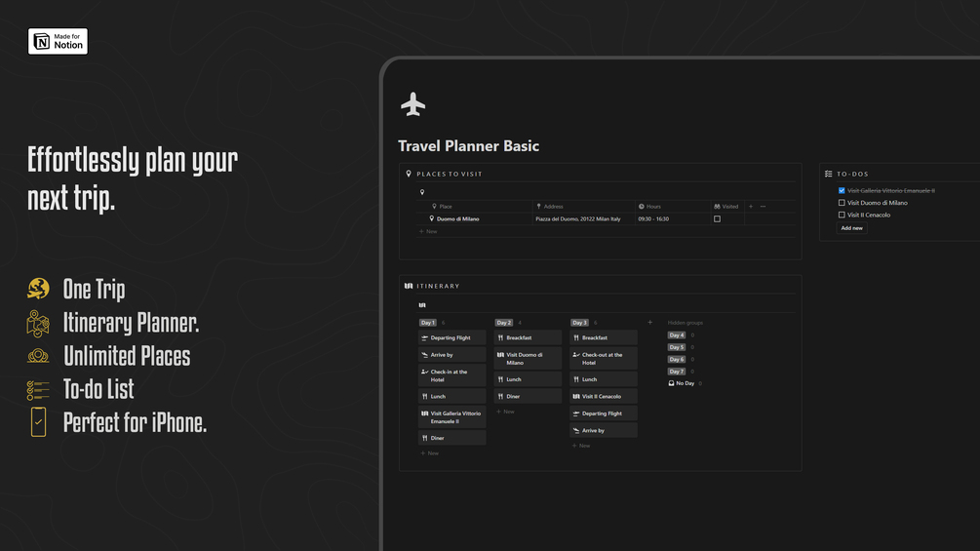
Task: Open Visit Galleria Vittorio Emanuele II card
Action: [451, 417]
